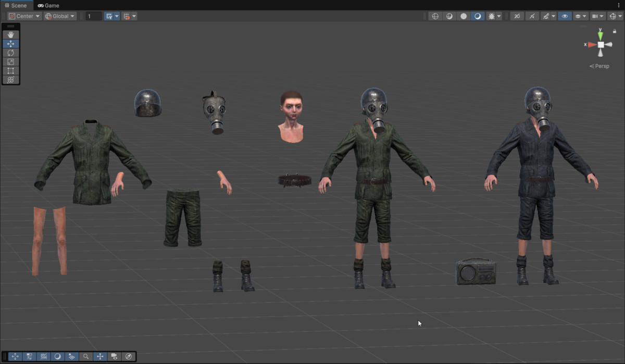Screen dimensions: 625x364
Task: Open the stacked layers dropdown in toolbar
Action: tap(580, 16)
